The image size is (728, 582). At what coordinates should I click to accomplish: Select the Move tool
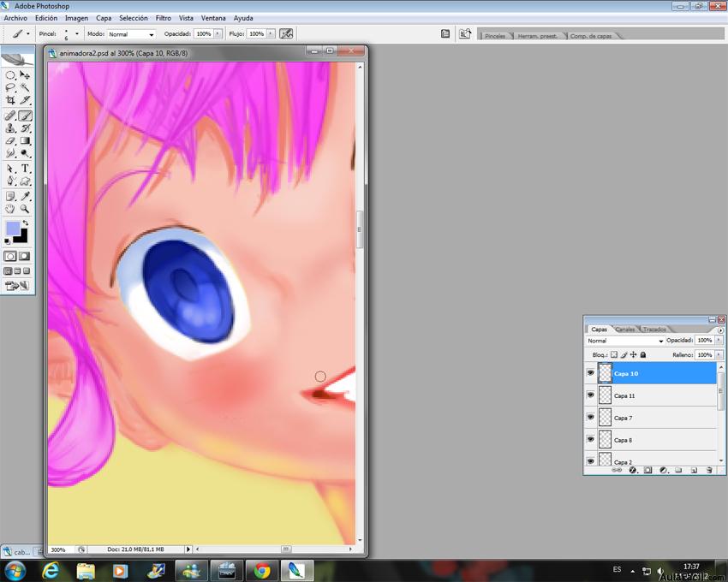pos(25,75)
